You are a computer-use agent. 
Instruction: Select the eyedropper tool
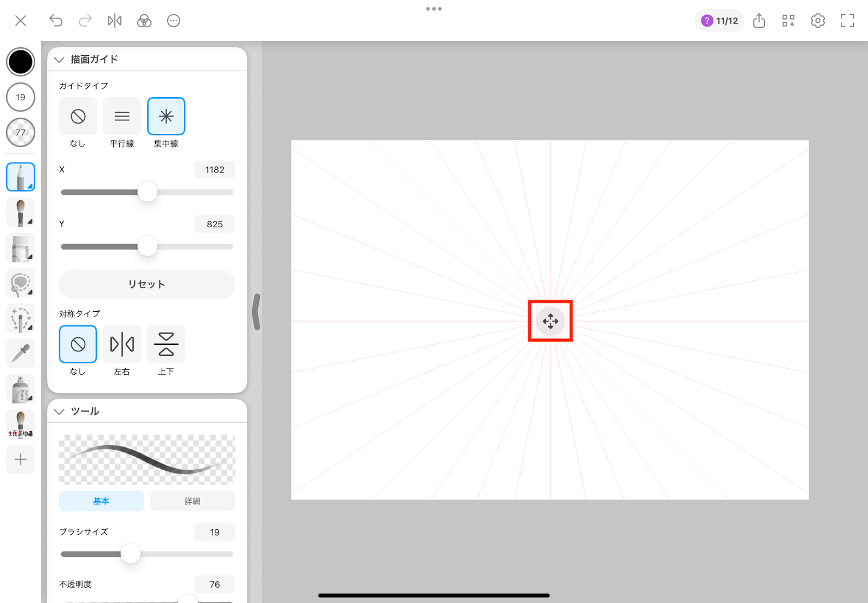21,354
